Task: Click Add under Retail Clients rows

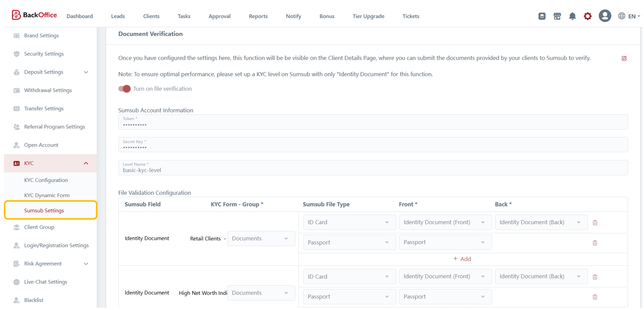Action: (462, 259)
